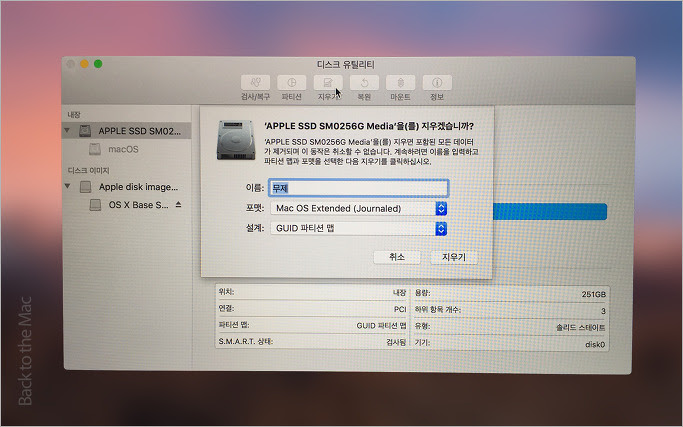The image size is (683, 427).
Task: Select the Apple disk image icon in sidebar
Action: 85,187
